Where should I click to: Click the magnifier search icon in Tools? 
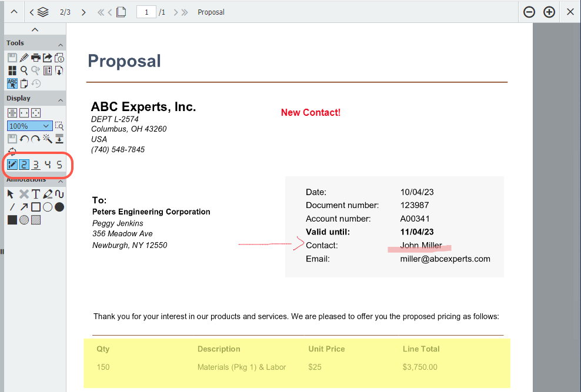[x=24, y=71]
